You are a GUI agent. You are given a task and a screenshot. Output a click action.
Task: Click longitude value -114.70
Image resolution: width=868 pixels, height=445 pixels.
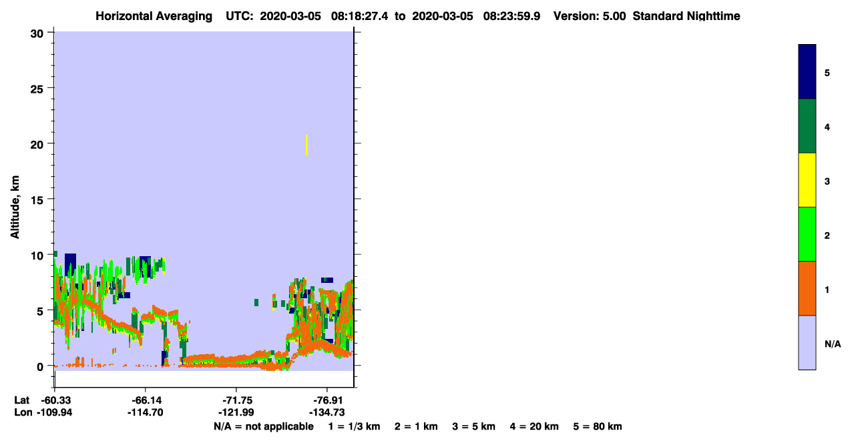click(145, 412)
